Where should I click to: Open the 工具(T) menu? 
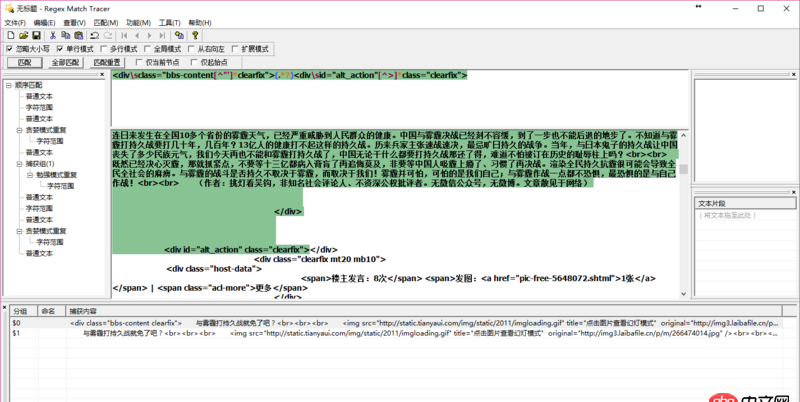[x=170, y=22]
